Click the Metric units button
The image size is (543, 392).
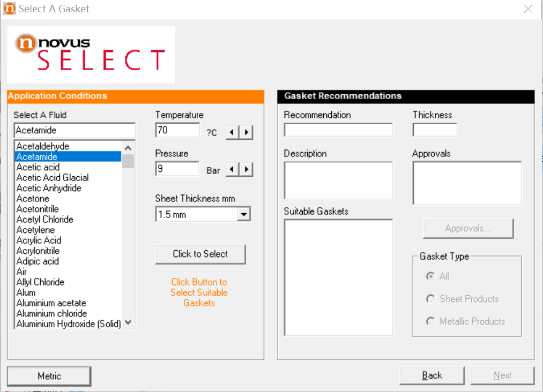tap(49, 376)
